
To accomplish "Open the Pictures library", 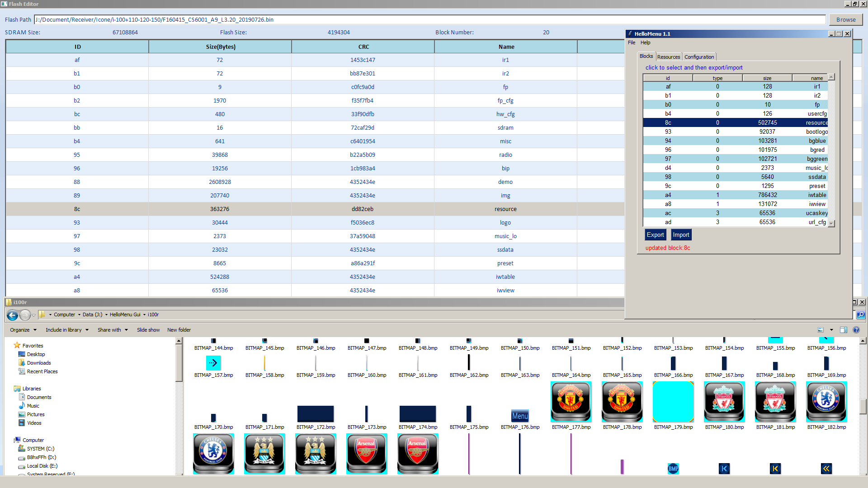I will click(x=36, y=414).
